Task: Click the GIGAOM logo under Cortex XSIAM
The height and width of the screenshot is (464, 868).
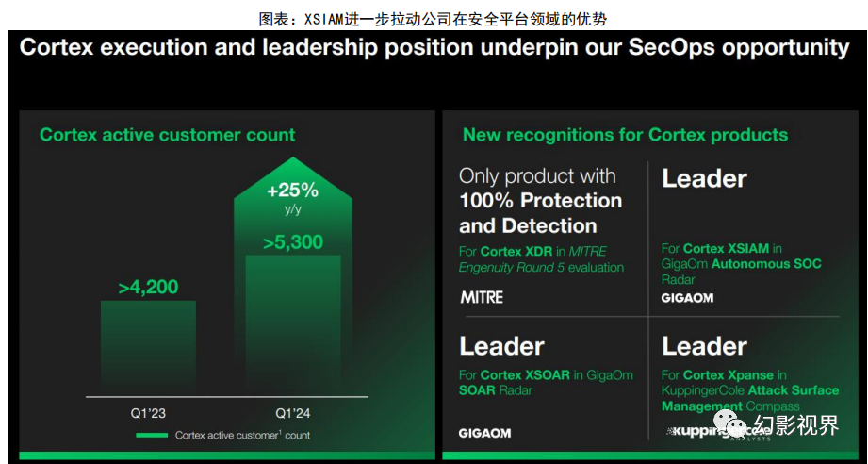Action: (x=687, y=298)
